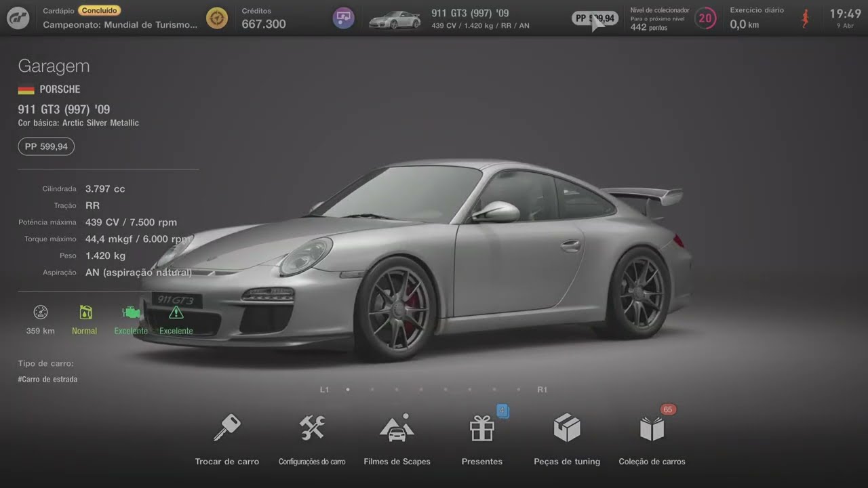Click the collector level 20 circle

pos(705,18)
